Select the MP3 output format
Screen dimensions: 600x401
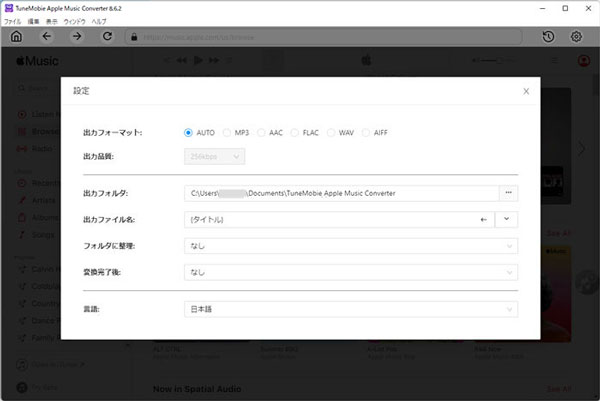click(x=227, y=133)
